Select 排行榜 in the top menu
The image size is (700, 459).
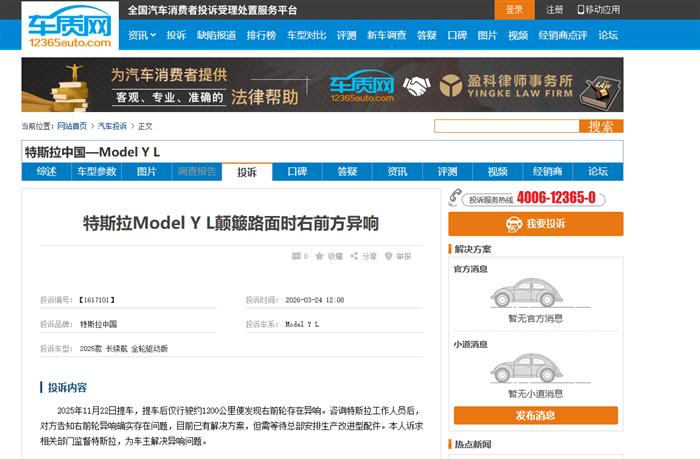pyautogui.click(x=261, y=35)
